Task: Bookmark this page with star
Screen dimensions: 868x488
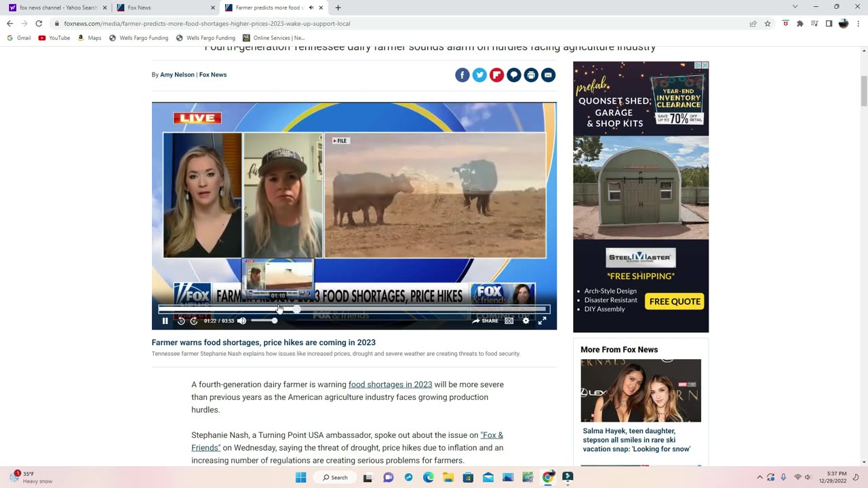Action: (x=768, y=23)
